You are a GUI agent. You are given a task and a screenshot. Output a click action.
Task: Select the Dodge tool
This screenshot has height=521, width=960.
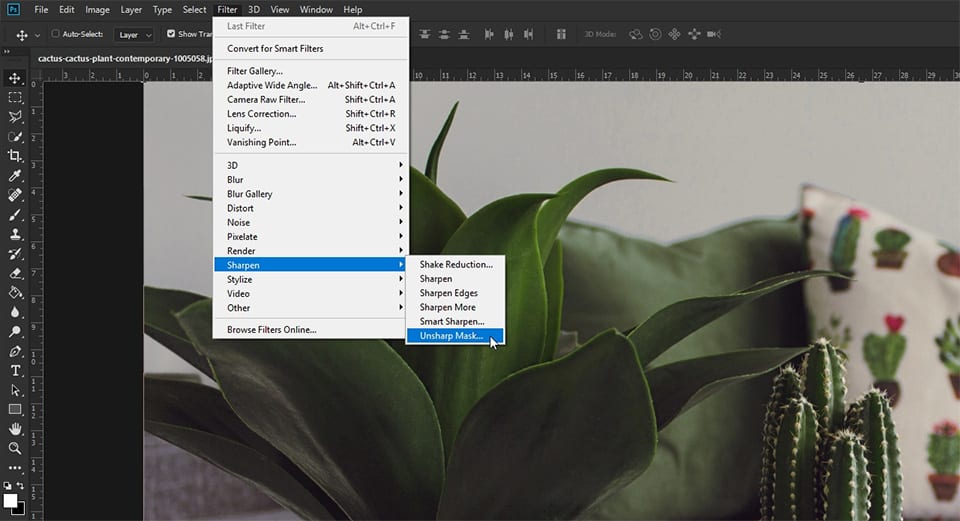click(x=15, y=332)
